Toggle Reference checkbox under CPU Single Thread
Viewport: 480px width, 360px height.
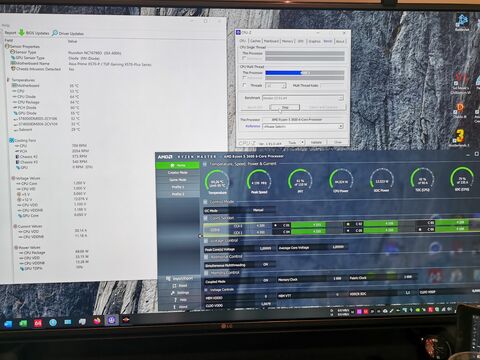click(x=244, y=58)
